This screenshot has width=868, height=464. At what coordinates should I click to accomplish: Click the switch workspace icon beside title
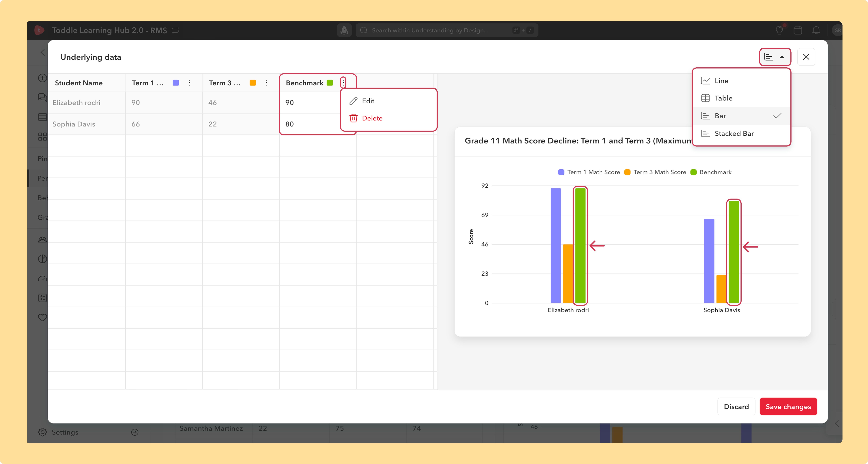click(x=175, y=30)
